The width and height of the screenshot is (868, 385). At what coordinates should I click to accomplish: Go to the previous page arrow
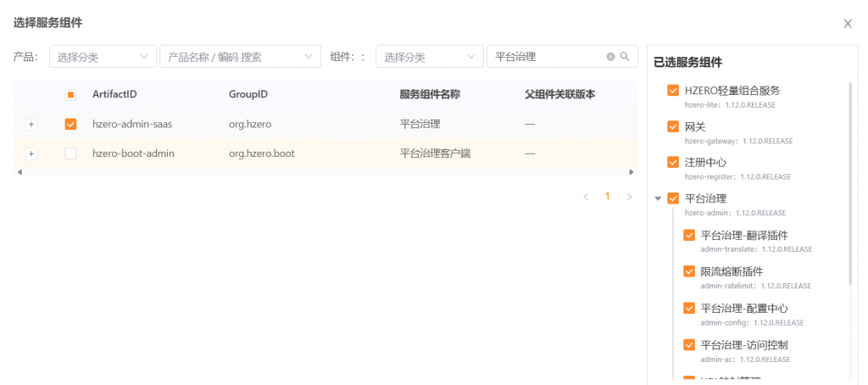(586, 197)
